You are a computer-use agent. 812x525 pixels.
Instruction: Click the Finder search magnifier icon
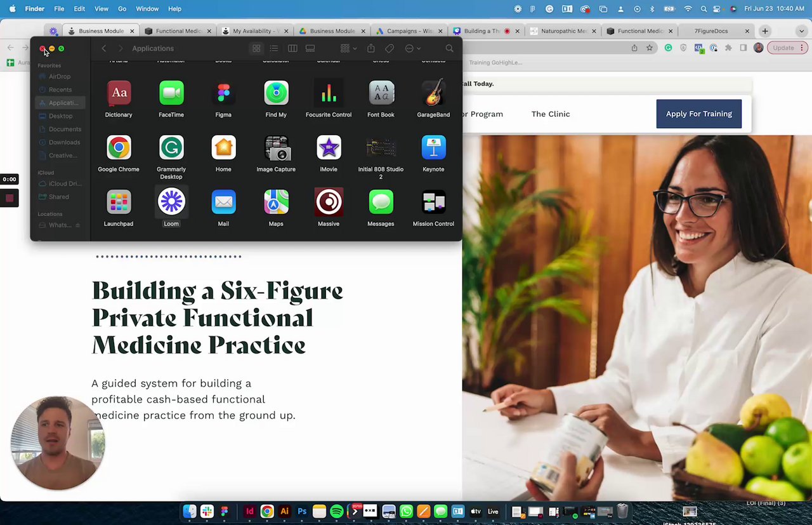[449, 48]
